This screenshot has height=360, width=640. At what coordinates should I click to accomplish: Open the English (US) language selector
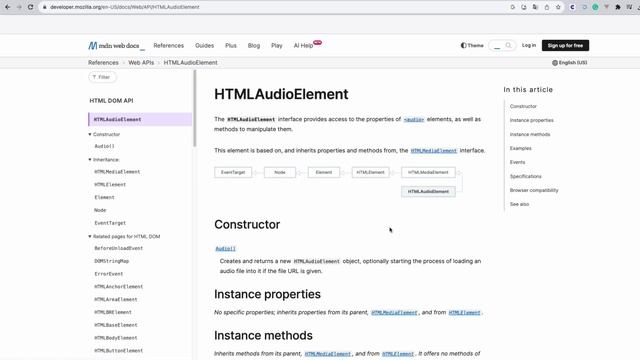570,63
